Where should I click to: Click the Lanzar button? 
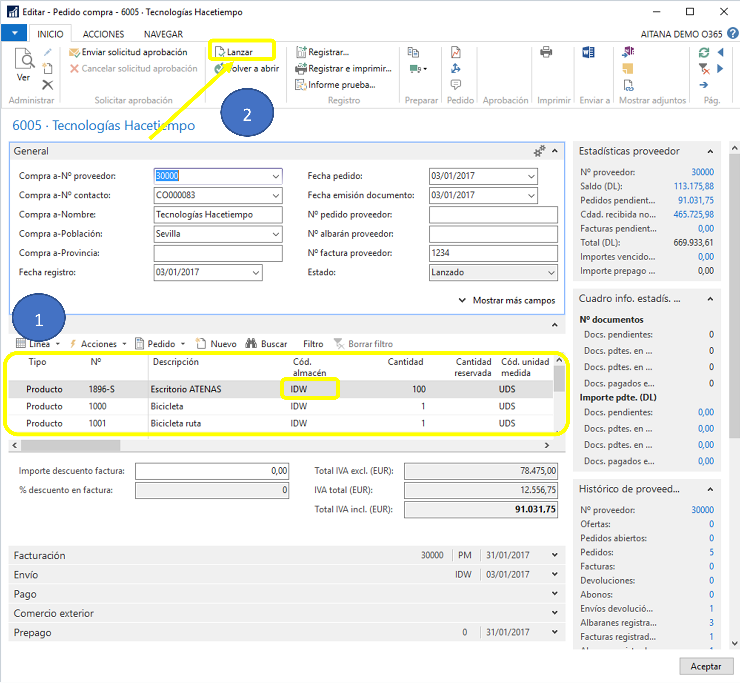pos(234,52)
